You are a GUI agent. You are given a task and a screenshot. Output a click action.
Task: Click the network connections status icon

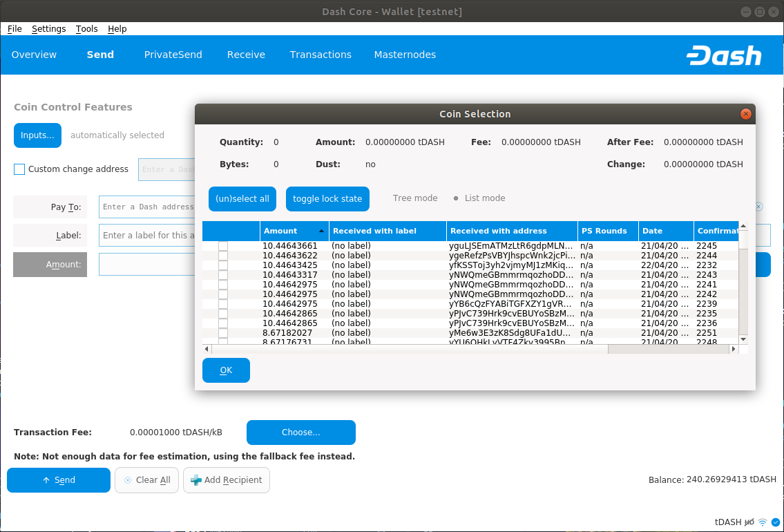pos(763,522)
